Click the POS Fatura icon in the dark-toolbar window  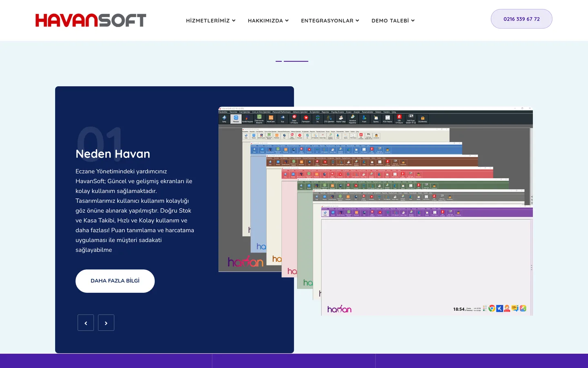[x=388, y=119]
